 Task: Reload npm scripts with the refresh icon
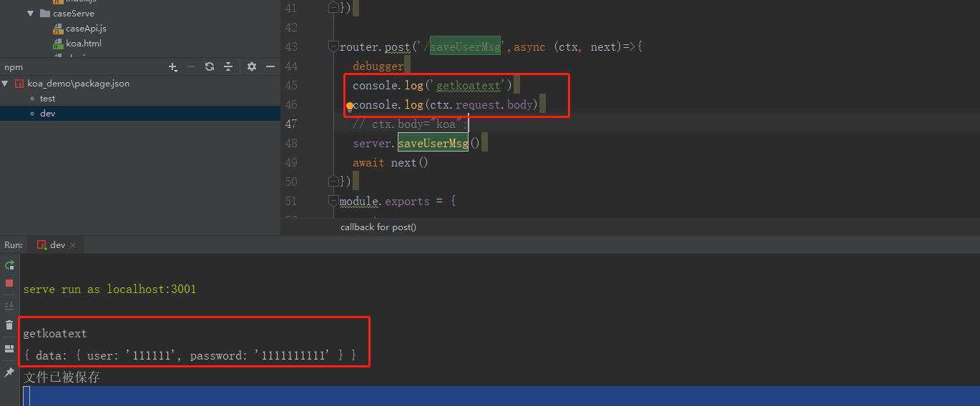tap(210, 66)
